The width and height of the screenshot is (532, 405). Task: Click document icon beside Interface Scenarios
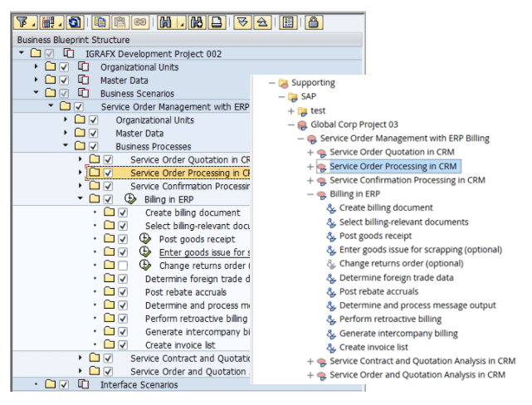click(x=84, y=384)
